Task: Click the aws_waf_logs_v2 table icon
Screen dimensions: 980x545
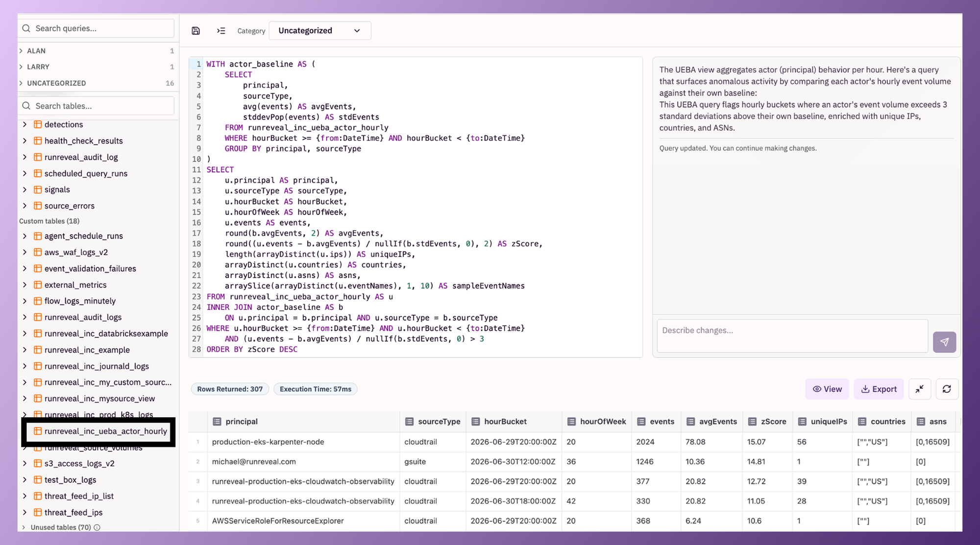Action: click(38, 252)
